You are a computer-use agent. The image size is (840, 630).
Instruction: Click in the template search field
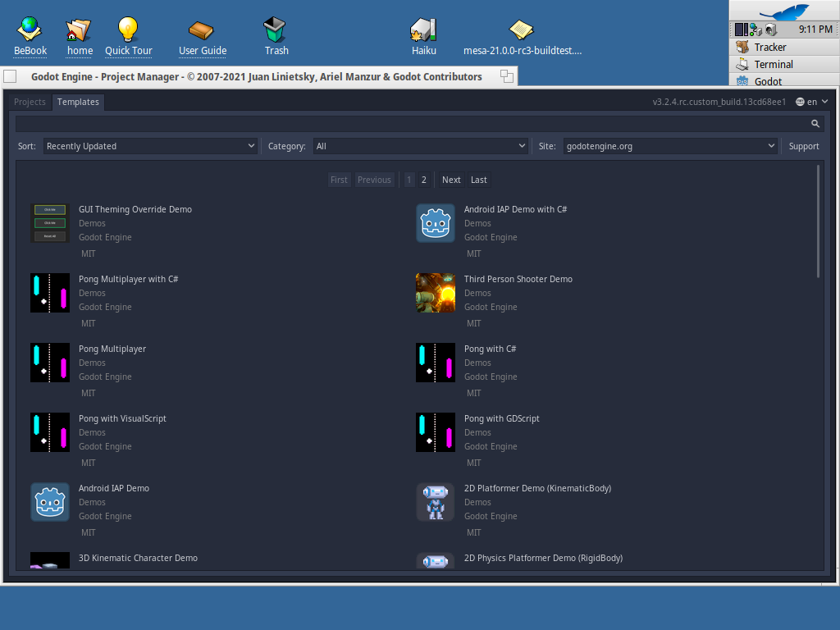point(410,124)
